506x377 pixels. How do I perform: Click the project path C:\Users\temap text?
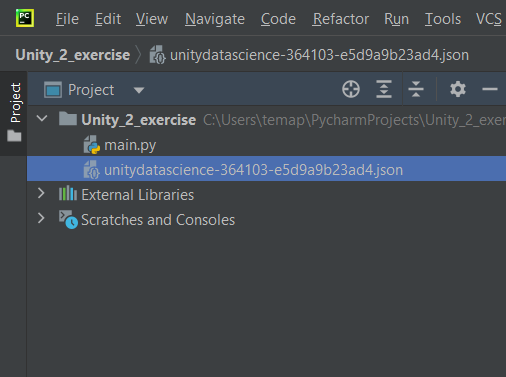coord(354,120)
